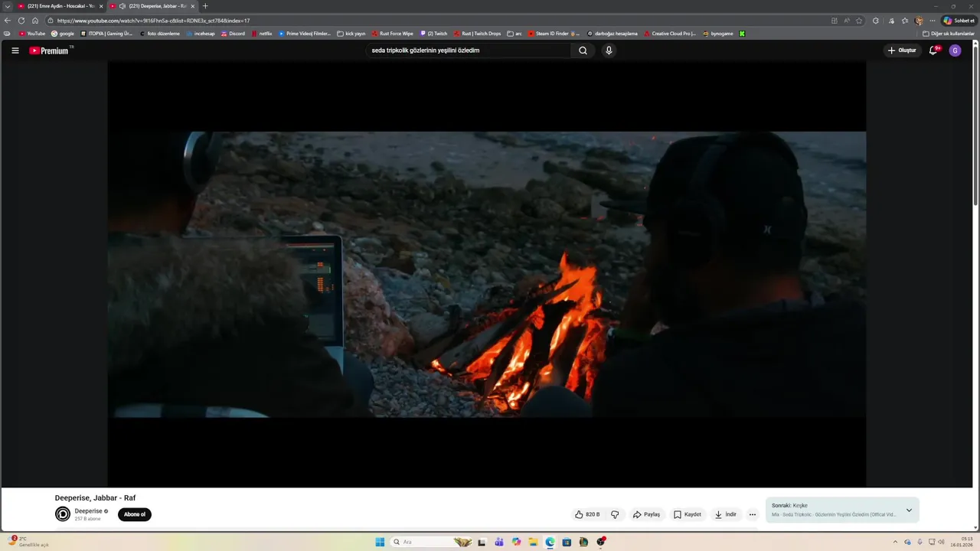This screenshot has height=551, width=980.
Task: Open the Prime Video Filmler bookmark
Action: coord(305,34)
